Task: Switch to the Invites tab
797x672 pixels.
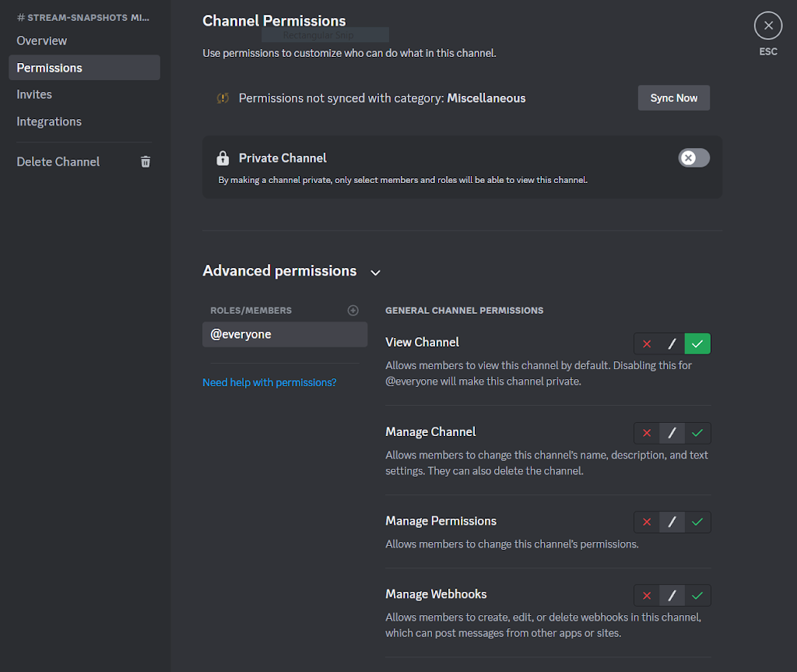Action: click(34, 94)
